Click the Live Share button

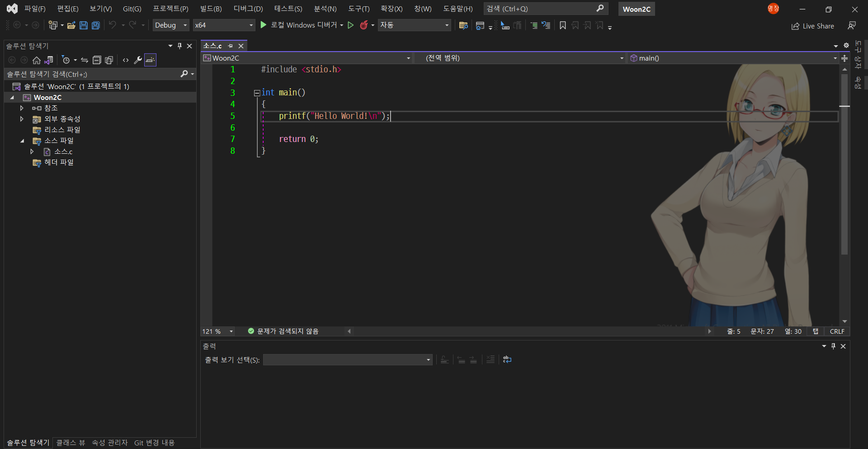point(813,26)
